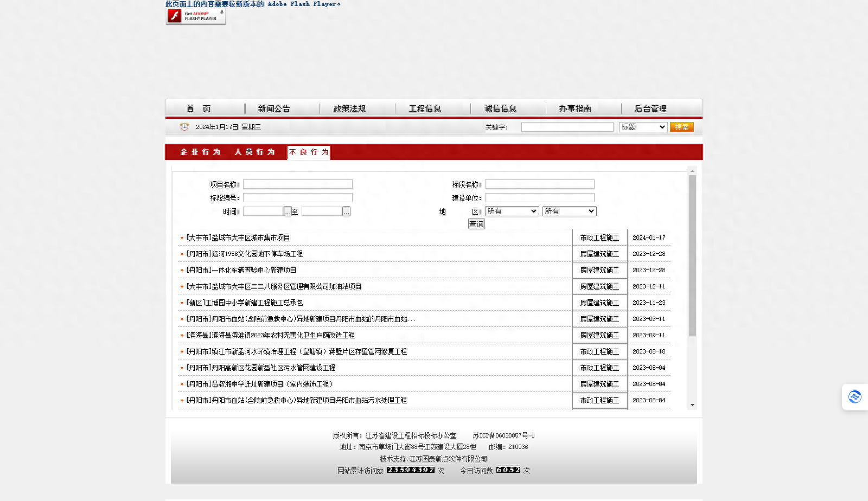The image size is (868, 501).
Task: Click the 2024年1月17日 星期三 date text
Action: point(228,127)
